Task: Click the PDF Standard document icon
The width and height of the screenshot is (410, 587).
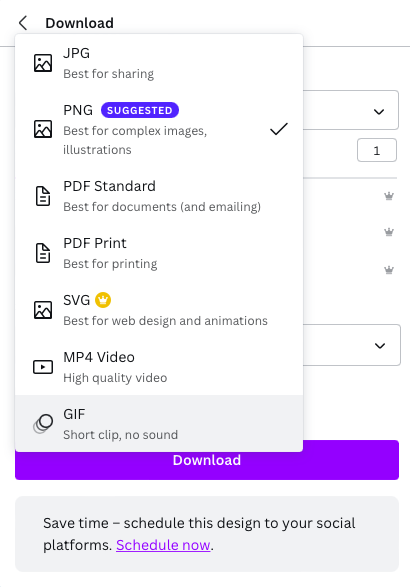Action: [43, 196]
